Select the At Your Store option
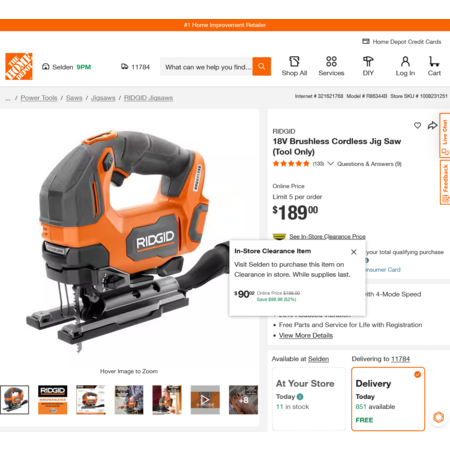 [309, 399]
